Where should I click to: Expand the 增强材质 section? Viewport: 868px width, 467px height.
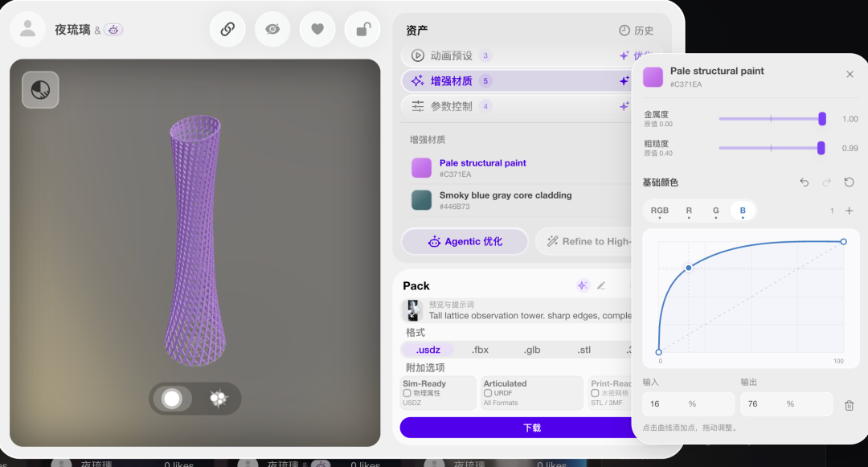[x=516, y=81]
